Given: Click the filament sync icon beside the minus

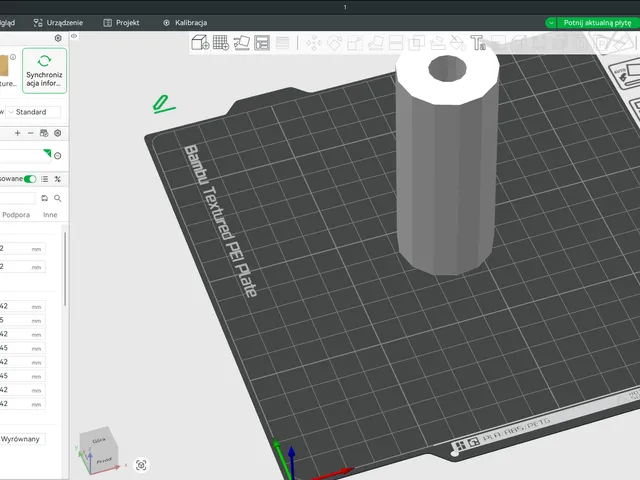Looking at the screenshot, I should coord(44,133).
